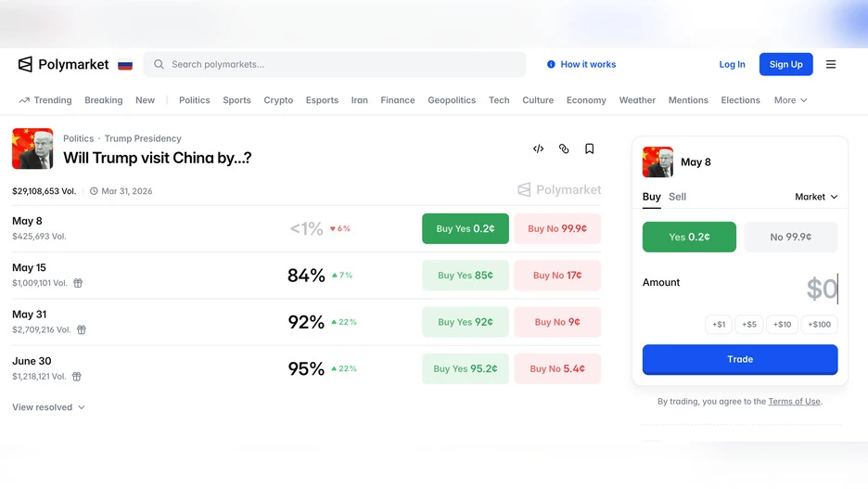Click Buy Yes 92¢ for May 31
Screen dimensions: 868x489
pyautogui.click(x=465, y=322)
